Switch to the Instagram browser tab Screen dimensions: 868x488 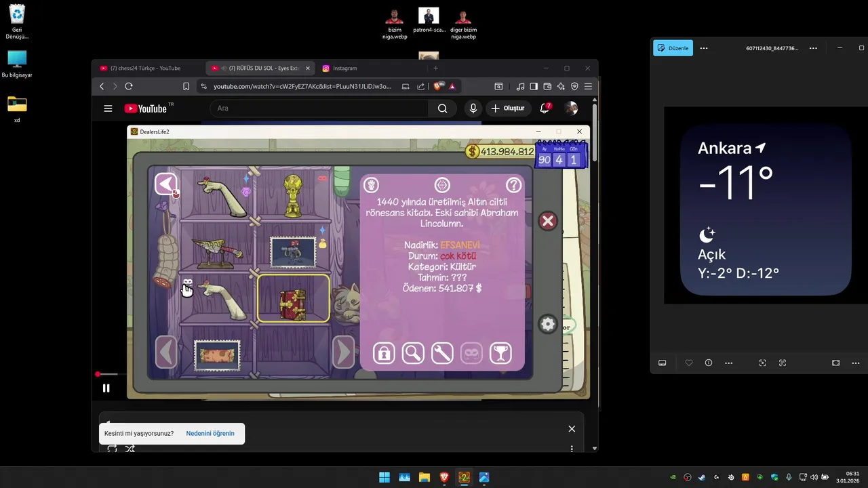click(x=344, y=68)
